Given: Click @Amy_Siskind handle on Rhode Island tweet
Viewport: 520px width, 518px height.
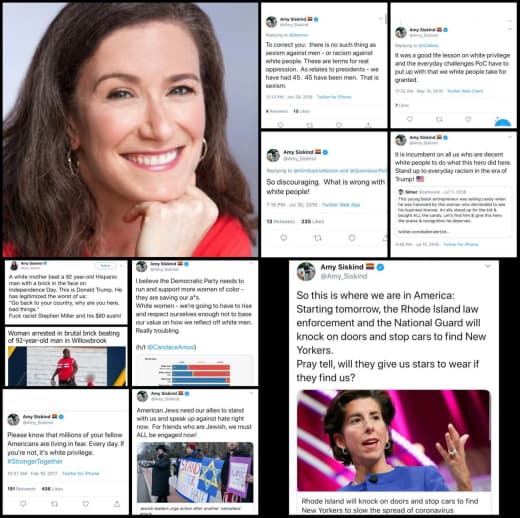Looking at the screenshot, I should [344, 276].
